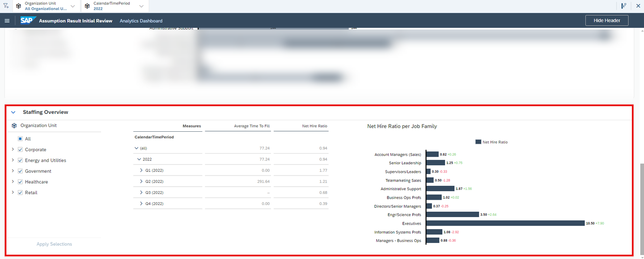
Task: Toggle the All checkbox
Action: pyautogui.click(x=20, y=139)
